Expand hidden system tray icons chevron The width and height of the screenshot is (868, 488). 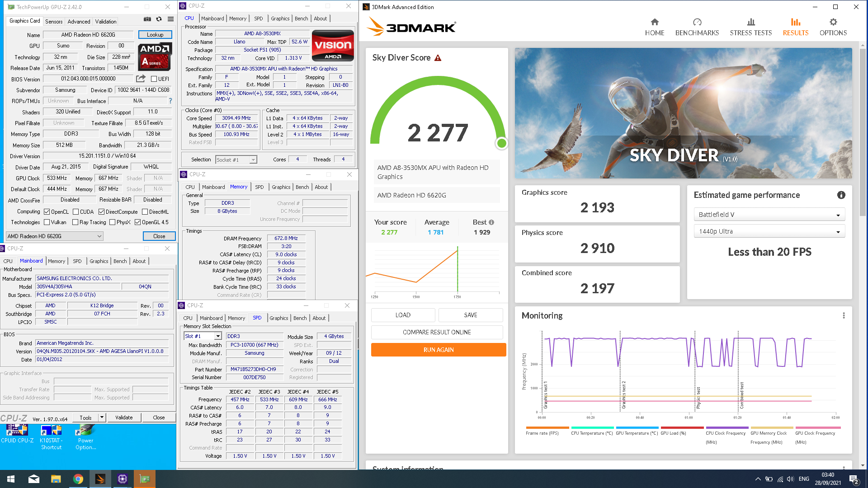click(757, 479)
